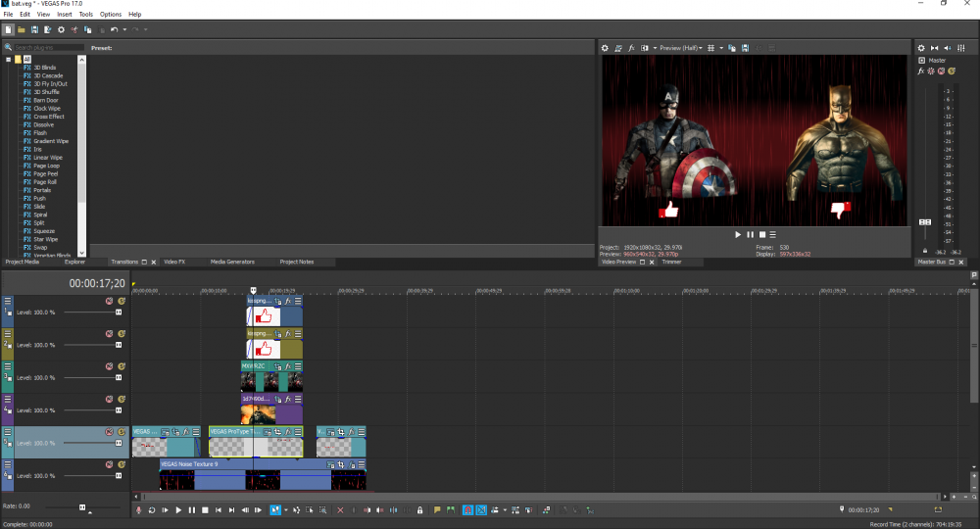Screen dimensions: 980x529
Task: Open the Undo history dropdown arrow
Action: coord(124,30)
